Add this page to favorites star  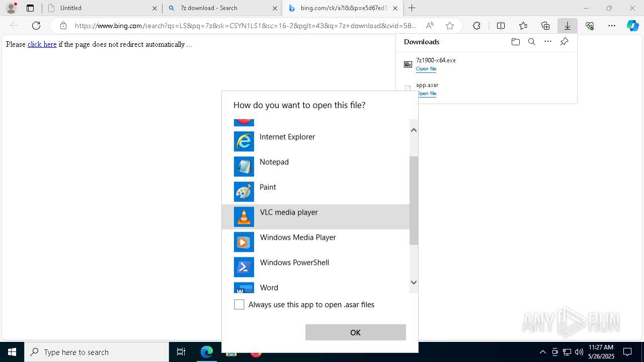pyautogui.click(x=450, y=26)
